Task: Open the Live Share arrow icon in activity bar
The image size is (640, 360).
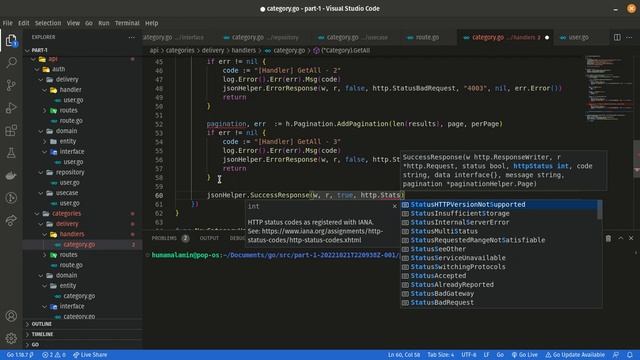Action: coord(11,220)
